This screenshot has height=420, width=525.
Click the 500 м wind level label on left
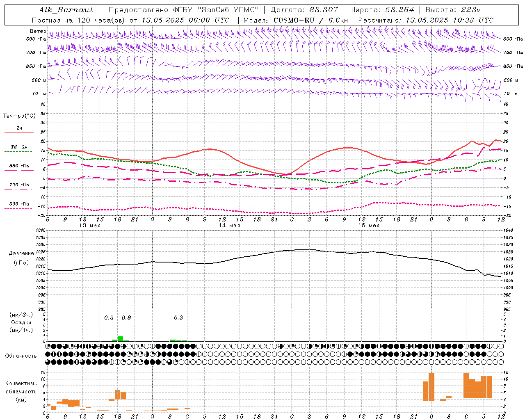click(39, 80)
